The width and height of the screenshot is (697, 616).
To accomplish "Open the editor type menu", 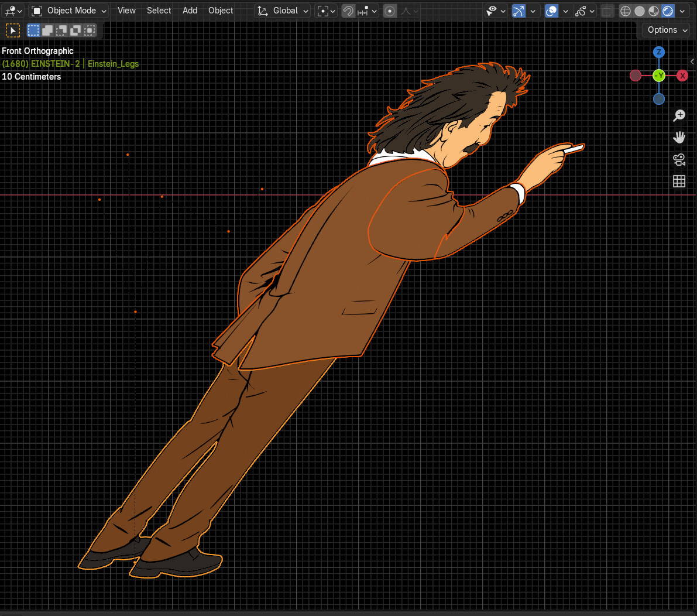I will coord(12,11).
